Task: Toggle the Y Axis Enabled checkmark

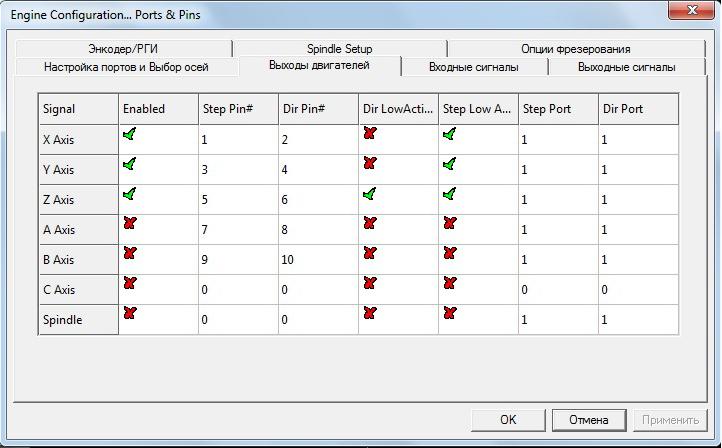Action: point(130,164)
